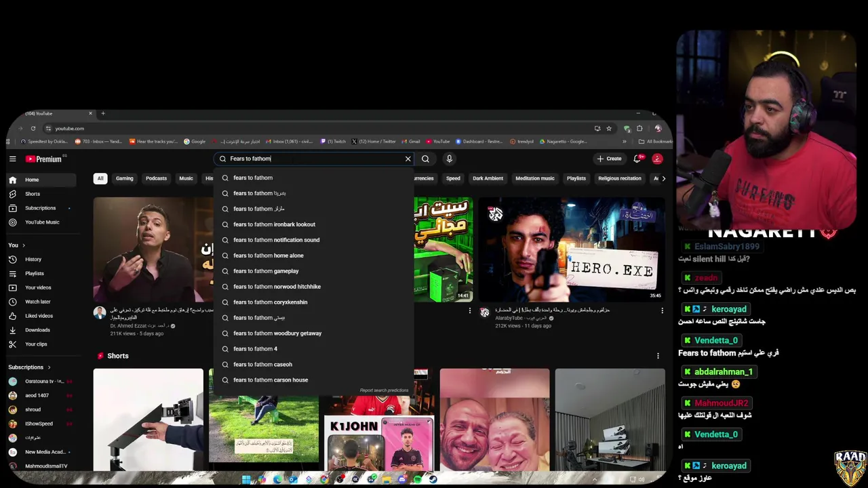This screenshot has height=488, width=868.
Task: Reload the page in Chrome
Action: click(x=33, y=128)
